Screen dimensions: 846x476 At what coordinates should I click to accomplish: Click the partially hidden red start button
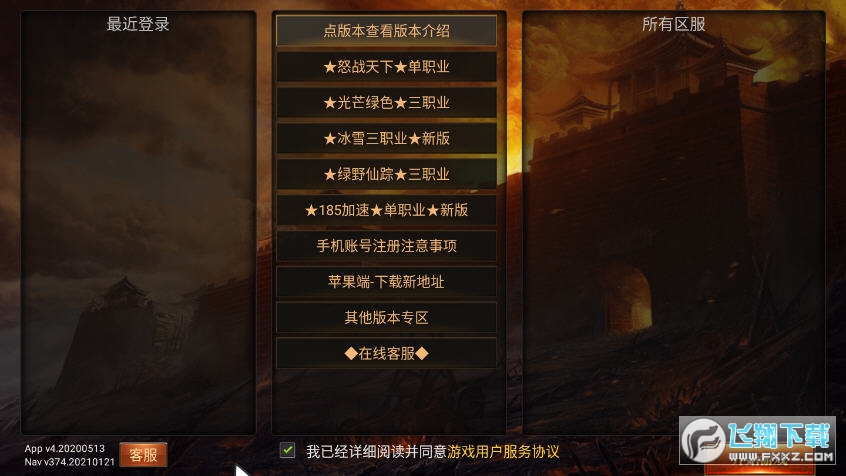coord(760,468)
